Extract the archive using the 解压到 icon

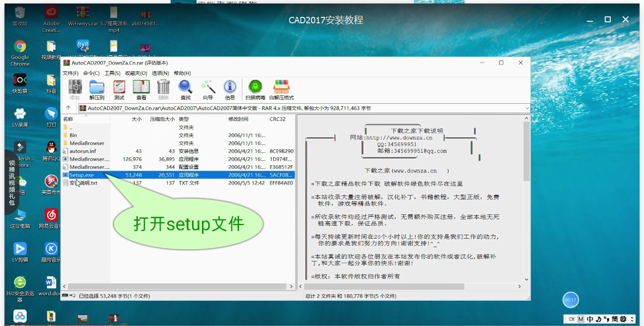tap(96, 89)
